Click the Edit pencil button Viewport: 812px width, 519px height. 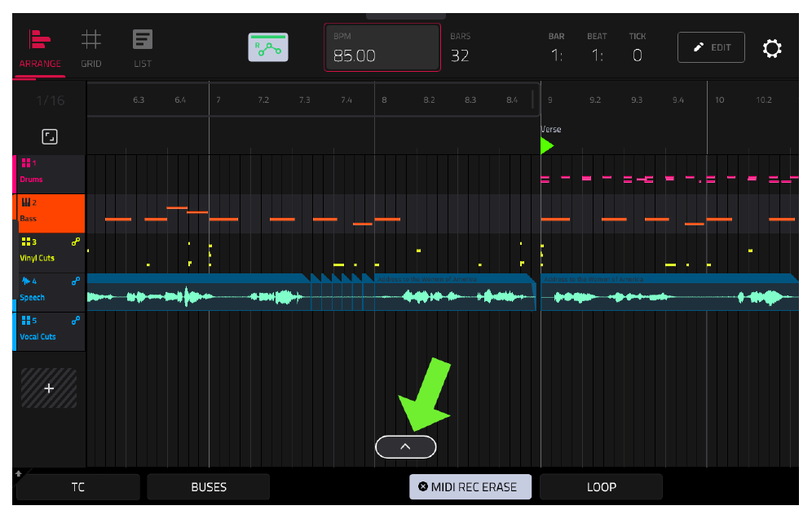click(x=711, y=47)
